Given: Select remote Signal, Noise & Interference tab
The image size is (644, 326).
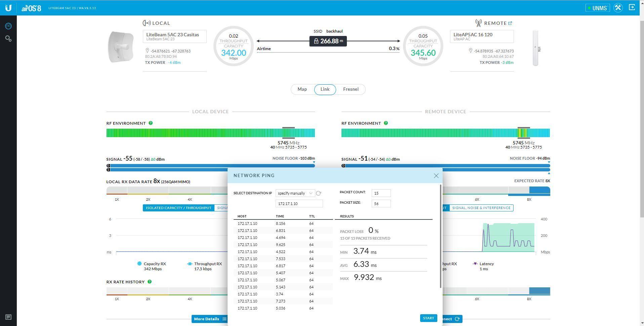Looking at the screenshot, I should [481, 208].
